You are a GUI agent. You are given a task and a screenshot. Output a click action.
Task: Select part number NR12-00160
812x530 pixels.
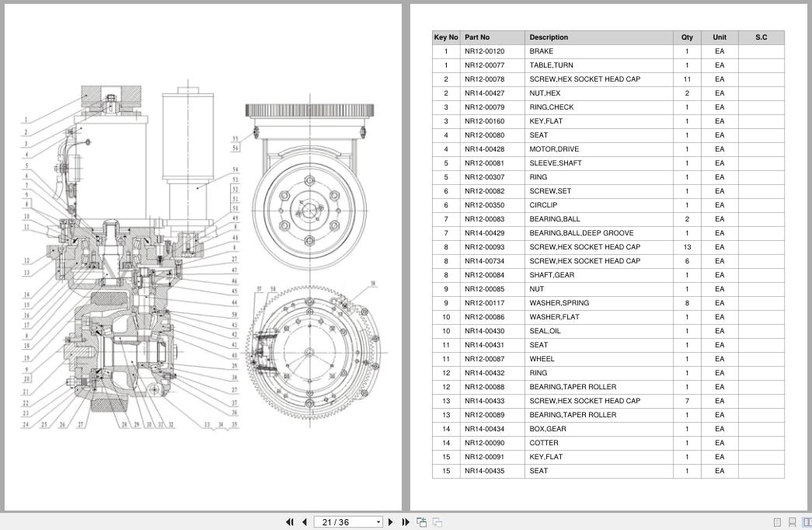484,121
